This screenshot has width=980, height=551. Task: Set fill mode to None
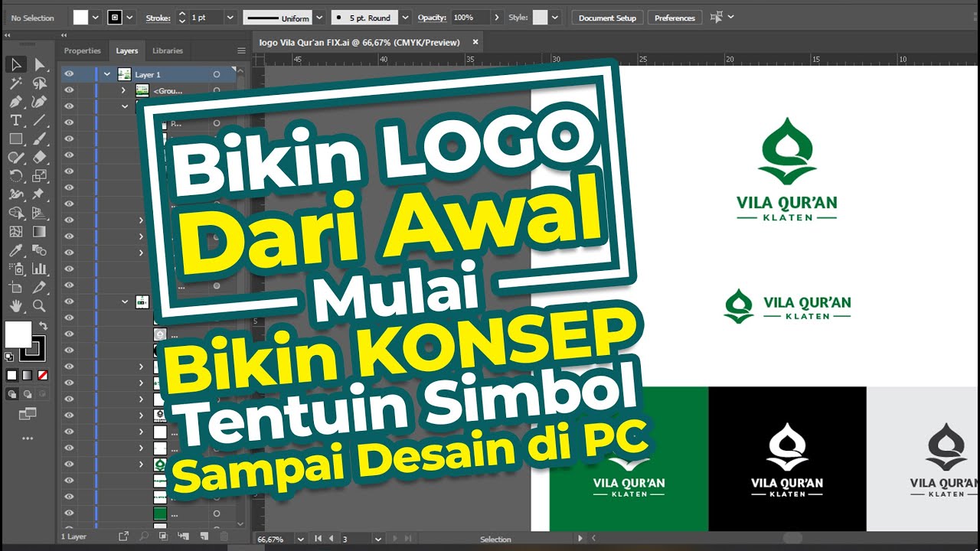tap(43, 375)
